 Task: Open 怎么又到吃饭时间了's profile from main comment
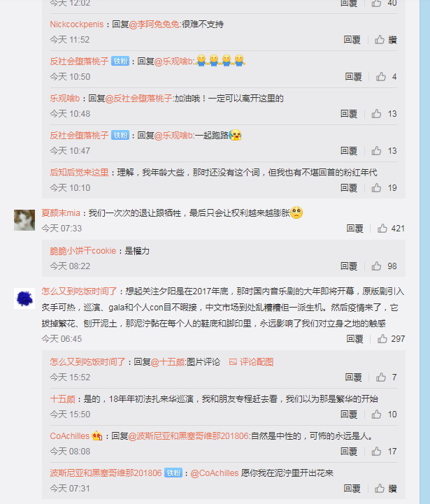(x=79, y=291)
